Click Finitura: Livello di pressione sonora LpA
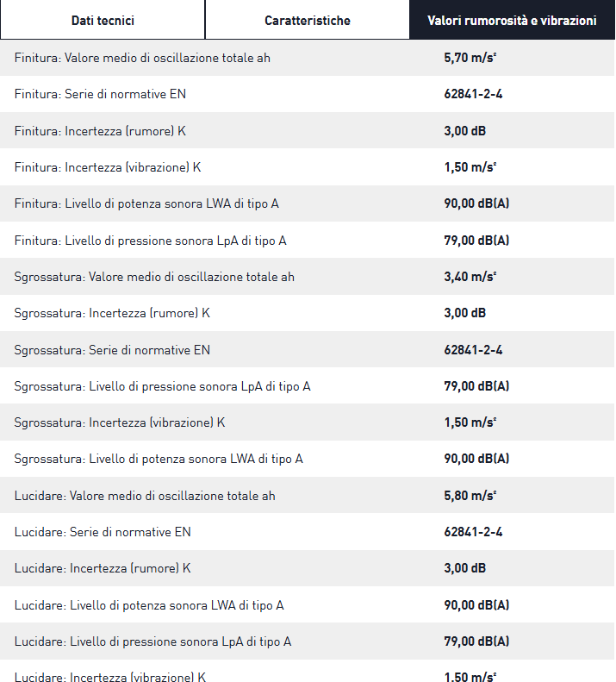The image size is (616, 682). pos(150,241)
